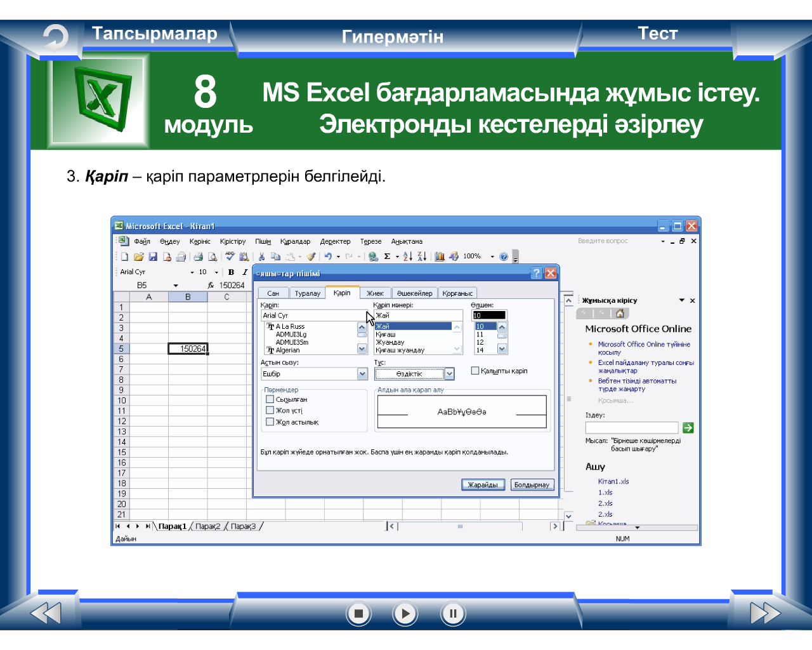The height and width of the screenshot is (650, 812).
Task: Click the forward double-arrow navigation icon
Action: (x=765, y=613)
